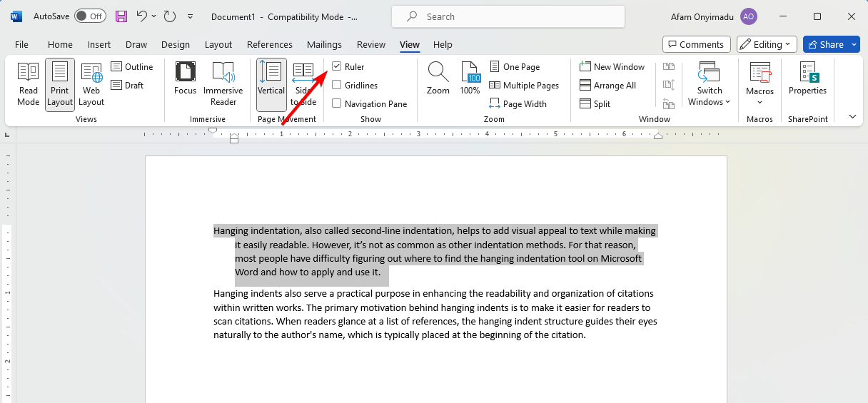Set zoom to 100%
868x403 pixels.
[470, 79]
